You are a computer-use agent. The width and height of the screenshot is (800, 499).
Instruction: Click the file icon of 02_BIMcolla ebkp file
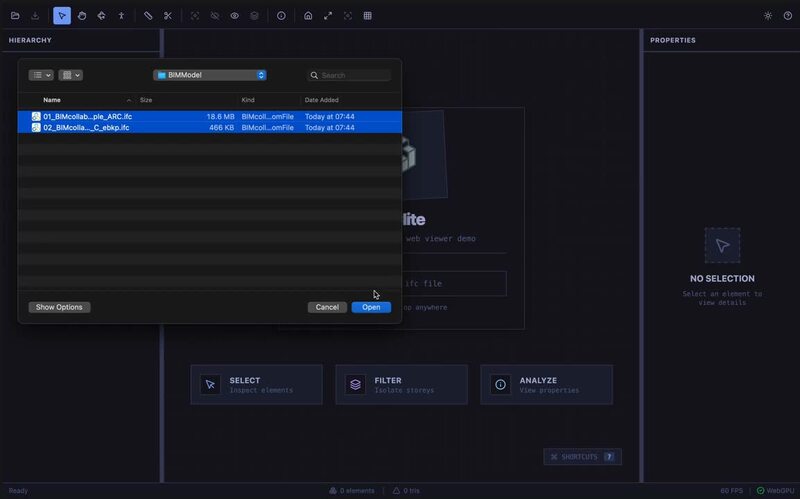tap(36, 128)
